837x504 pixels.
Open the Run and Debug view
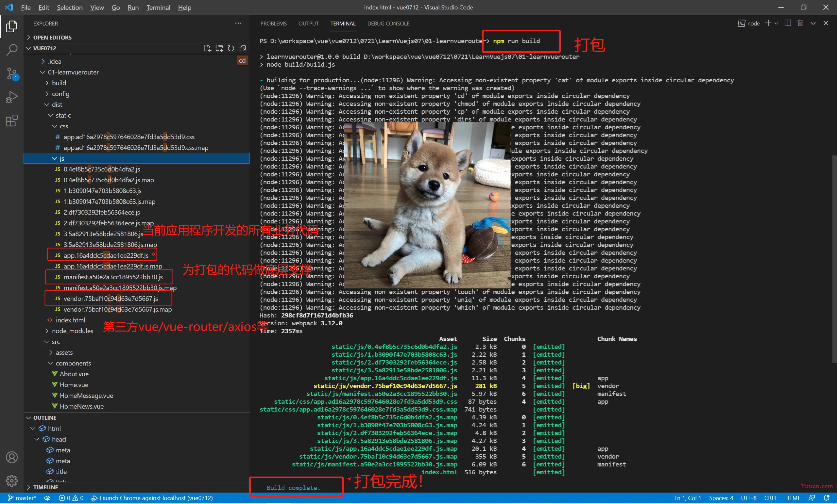click(x=11, y=97)
